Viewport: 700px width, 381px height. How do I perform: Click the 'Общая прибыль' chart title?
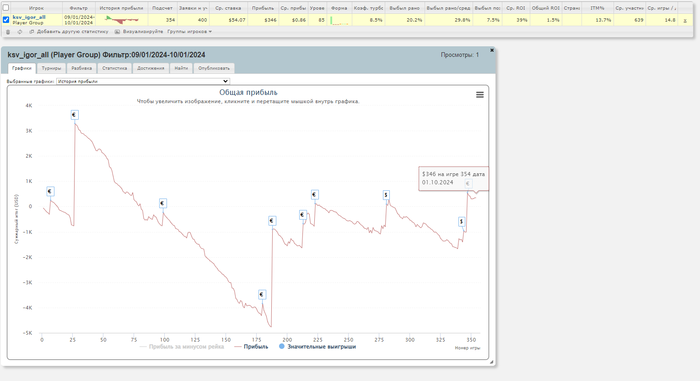(x=248, y=92)
